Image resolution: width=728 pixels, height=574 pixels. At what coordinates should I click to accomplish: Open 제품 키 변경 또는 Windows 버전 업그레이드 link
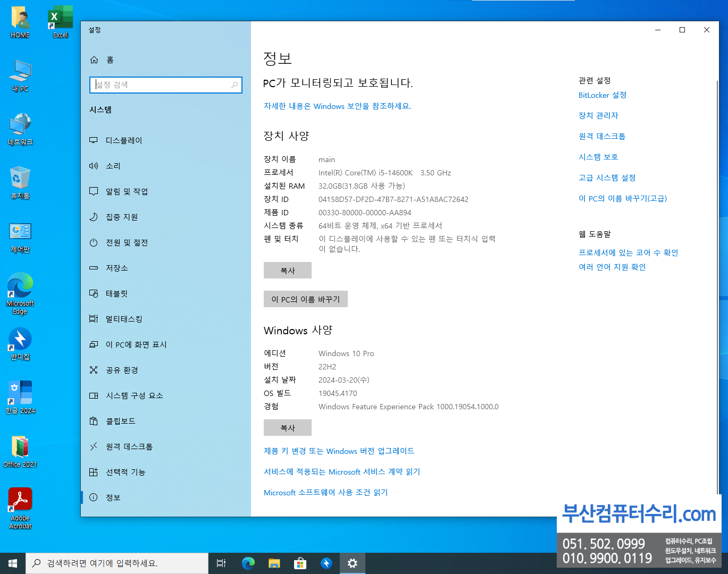point(339,451)
